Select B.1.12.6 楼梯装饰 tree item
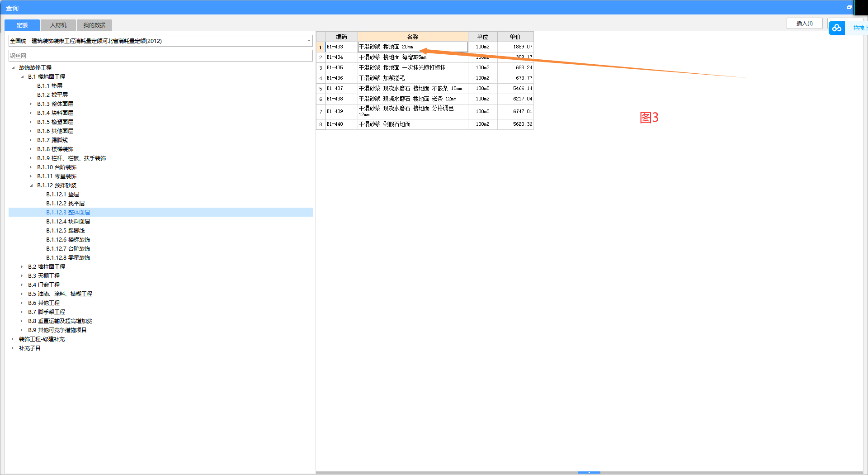 (68, 240)
